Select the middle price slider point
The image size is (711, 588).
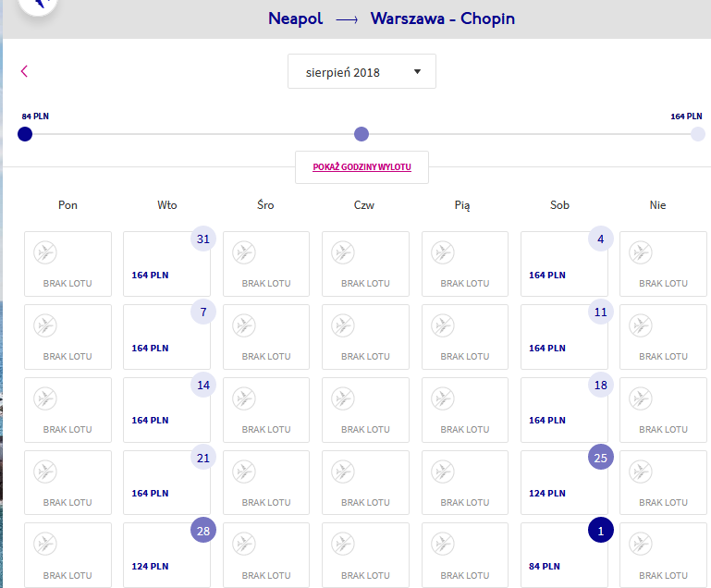click(x=362, y=134)
